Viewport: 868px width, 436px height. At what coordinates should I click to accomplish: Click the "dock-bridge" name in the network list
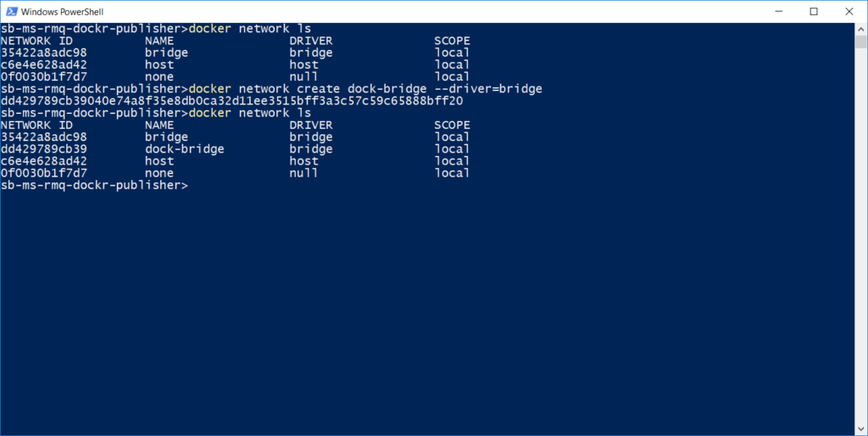tap(184, 148)
